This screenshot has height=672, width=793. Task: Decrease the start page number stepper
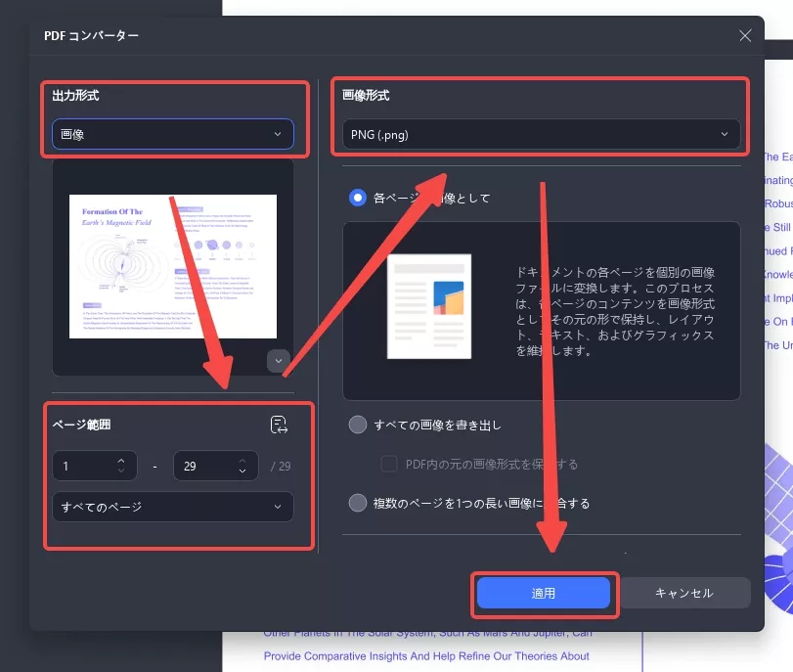[x=121, y=470]
